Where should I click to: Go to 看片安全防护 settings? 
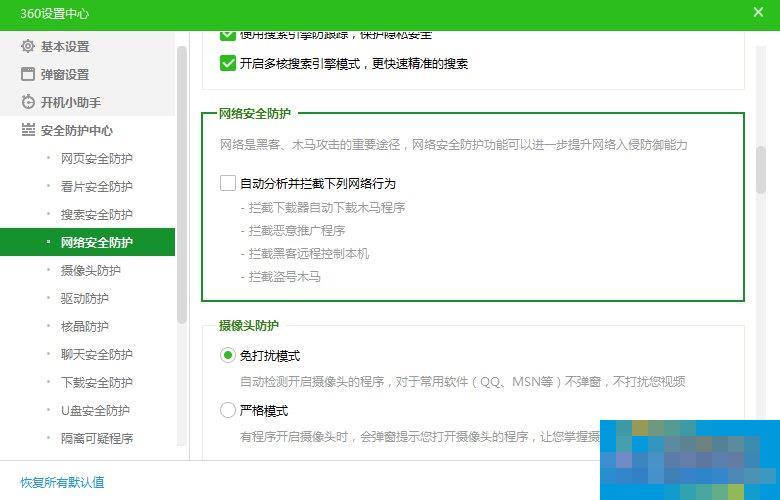click(x=96, y=186)
